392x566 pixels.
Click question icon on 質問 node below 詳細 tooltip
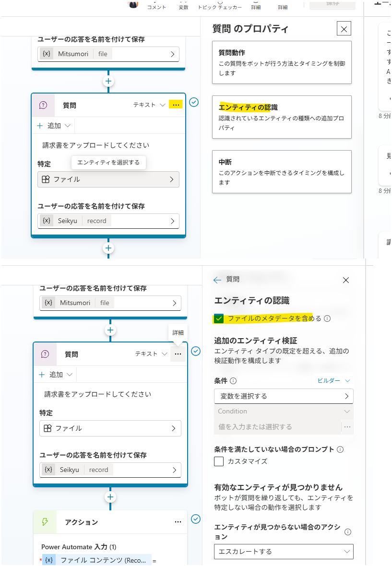pos(45,354)
